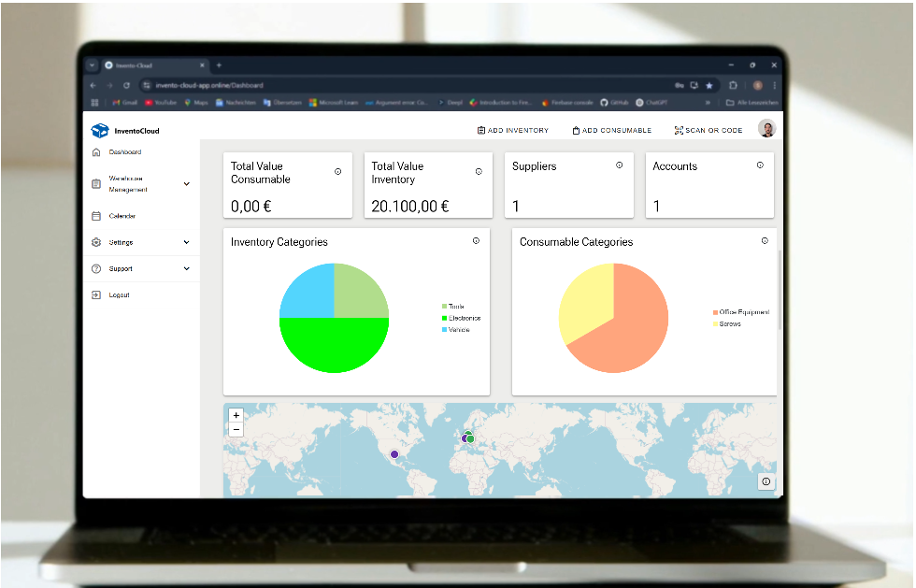Open the browser tab search dropdown
Screen dimensions: 916x588
coord(92,65)
